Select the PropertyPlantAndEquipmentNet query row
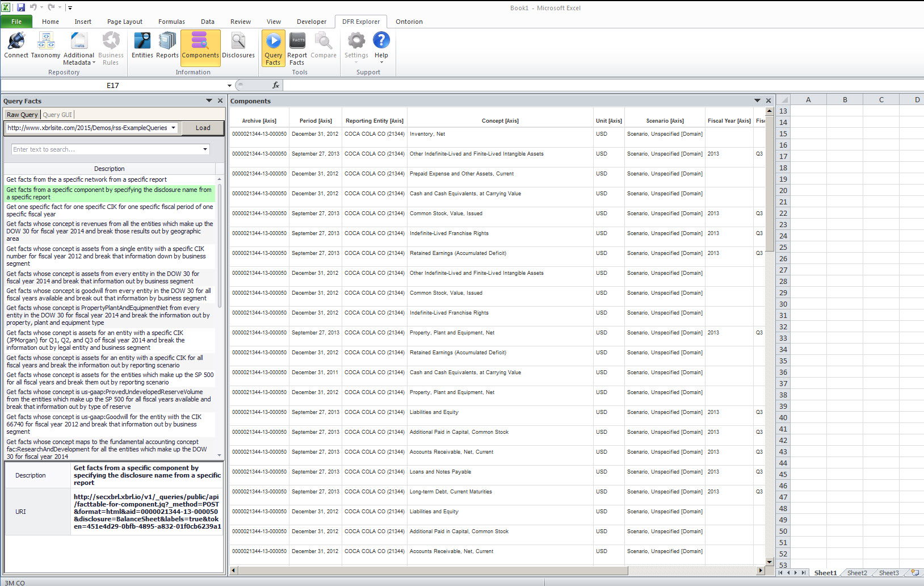924x586 pixels. [x=110, y=315]
